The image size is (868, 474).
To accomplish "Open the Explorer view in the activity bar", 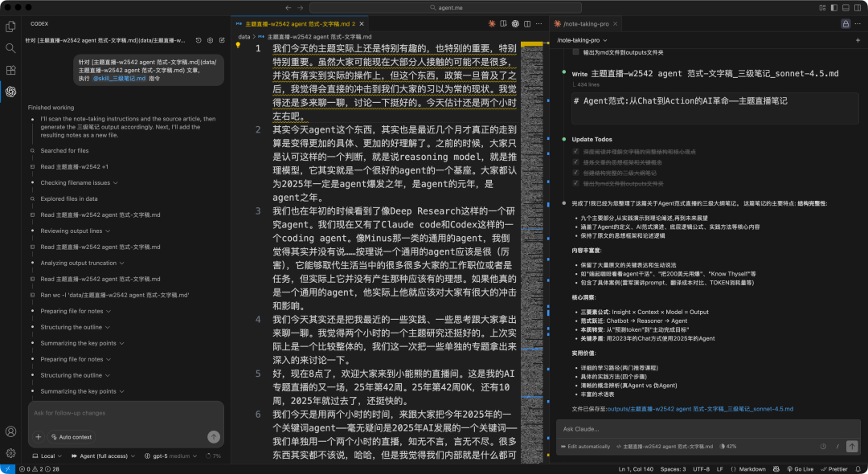I will coord(10,27).
